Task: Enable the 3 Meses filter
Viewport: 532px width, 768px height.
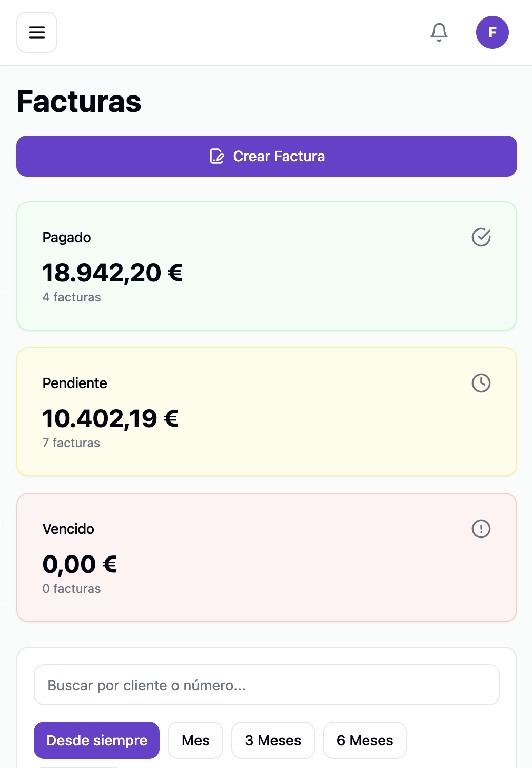Action: tap(273, 740)
